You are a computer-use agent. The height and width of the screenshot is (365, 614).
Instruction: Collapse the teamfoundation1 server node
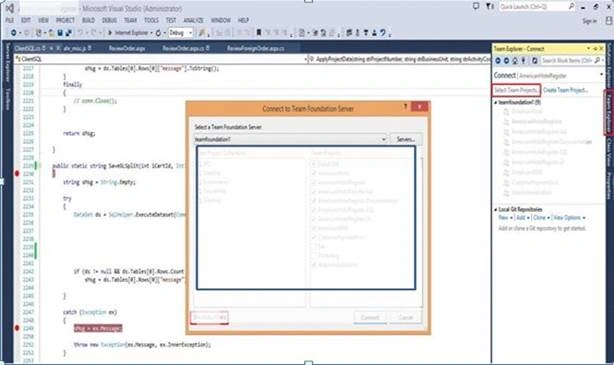click(496, 102)
